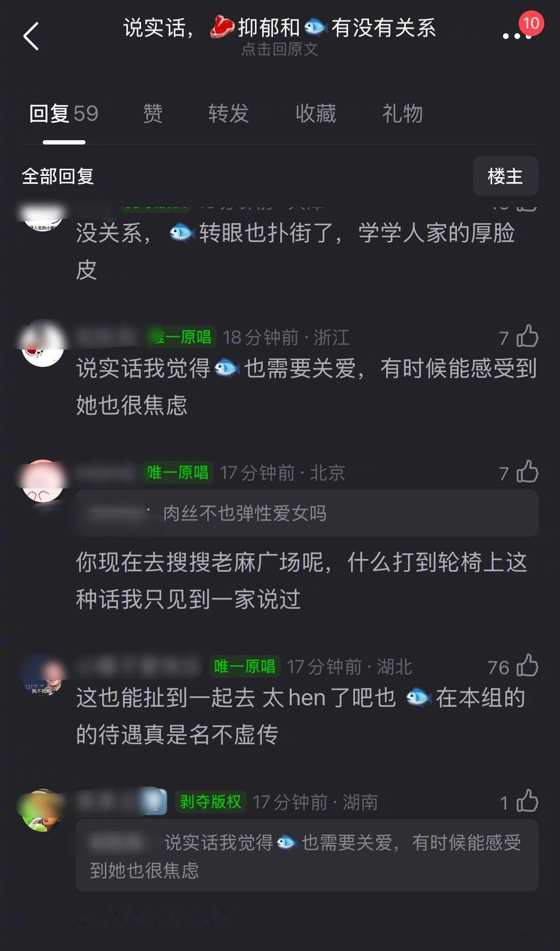Image resolution: width=560 pixels, height=951 pixels.
Task: Toggle the 楼主 only filter
Action: click(x=505, y=176)
